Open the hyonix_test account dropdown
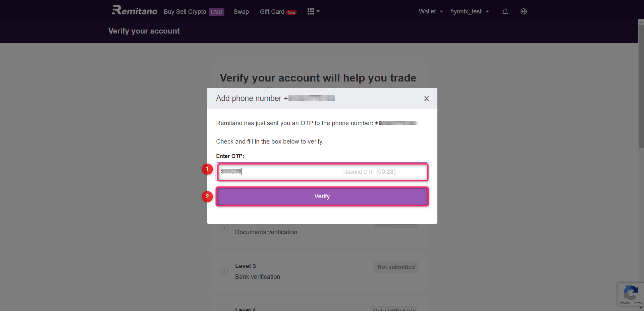Viewport: 644px width, 311px height. point(469,11)
